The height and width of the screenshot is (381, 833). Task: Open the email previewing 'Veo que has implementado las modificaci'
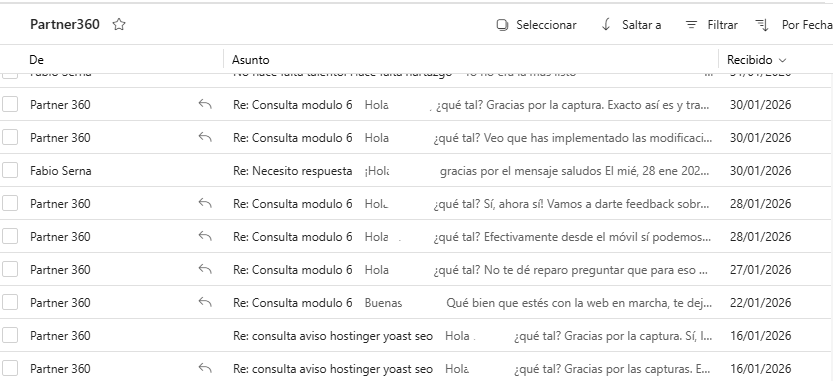coord(414,138)
